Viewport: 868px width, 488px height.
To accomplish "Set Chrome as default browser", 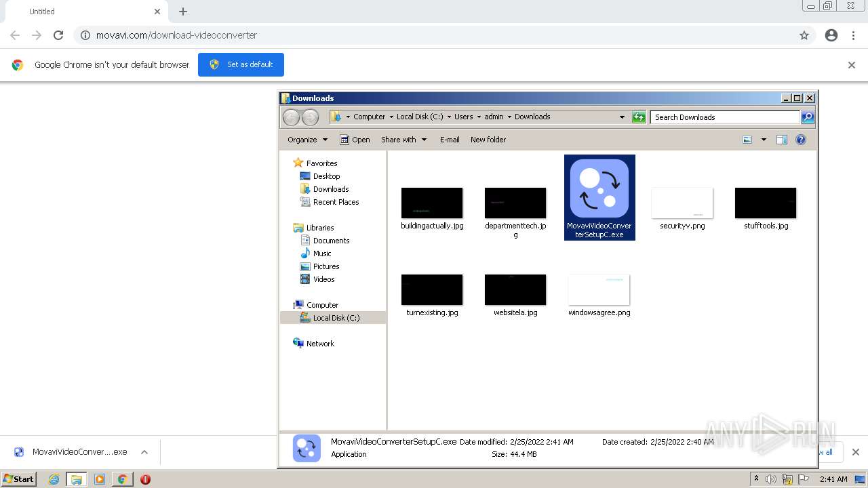I will 241,64.
